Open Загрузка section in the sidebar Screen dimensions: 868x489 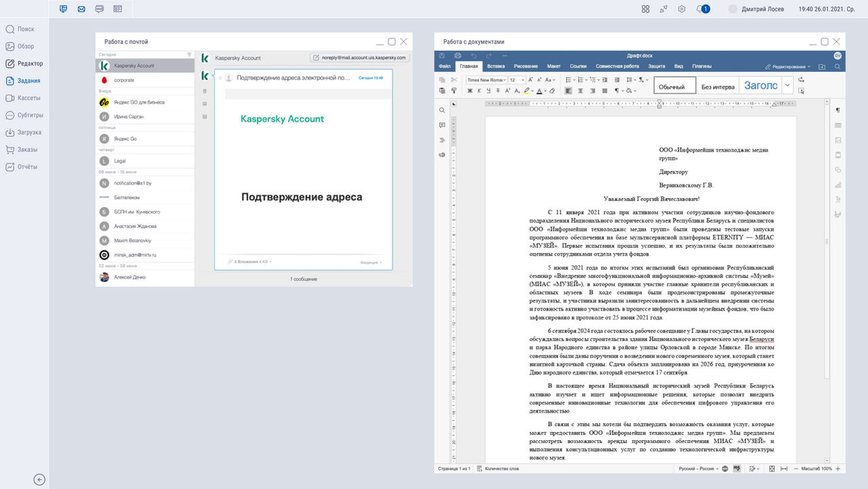click(24, 132)
